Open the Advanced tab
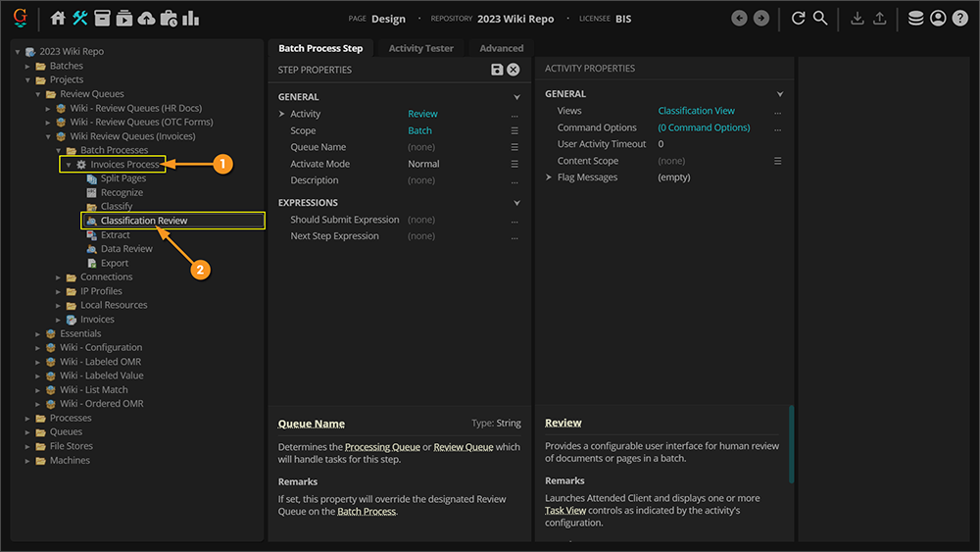Screen dimensions: 980x552 point(501,48)
